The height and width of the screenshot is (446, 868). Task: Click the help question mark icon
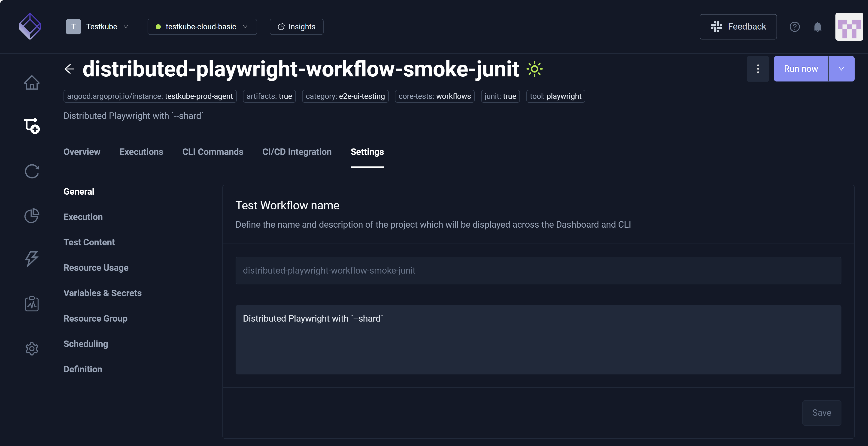pos(795,27)
